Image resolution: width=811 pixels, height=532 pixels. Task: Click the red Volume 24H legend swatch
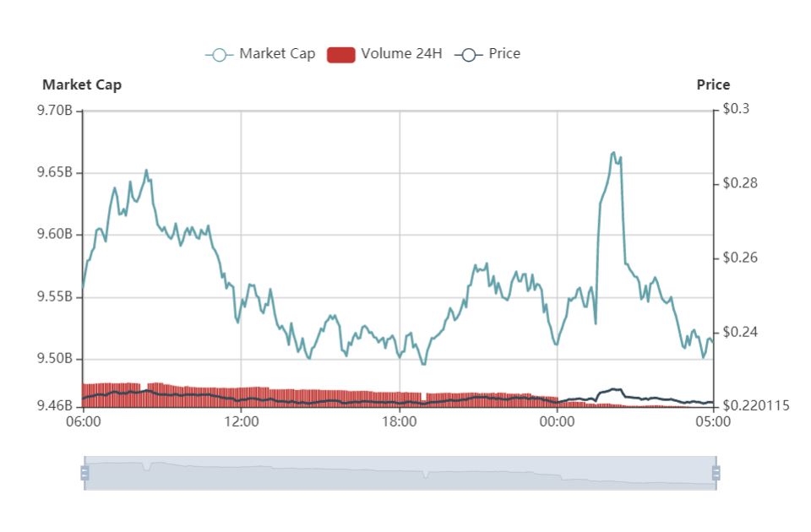pos(340,55)
